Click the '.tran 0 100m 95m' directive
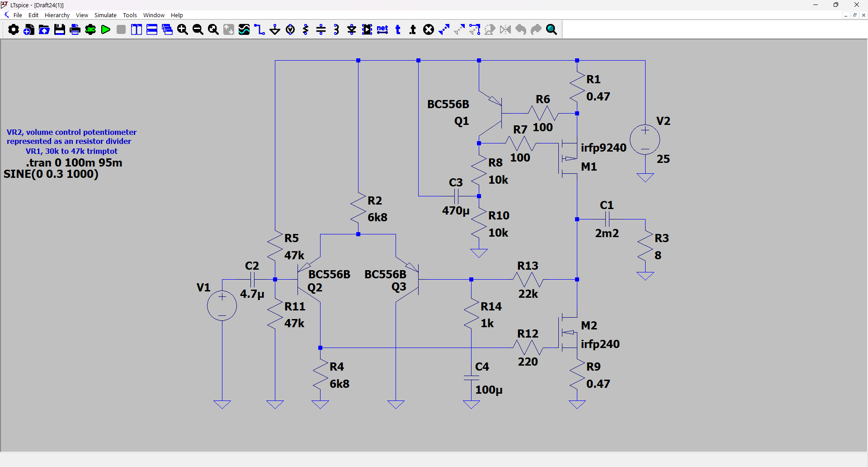 [x=74, y=163]
